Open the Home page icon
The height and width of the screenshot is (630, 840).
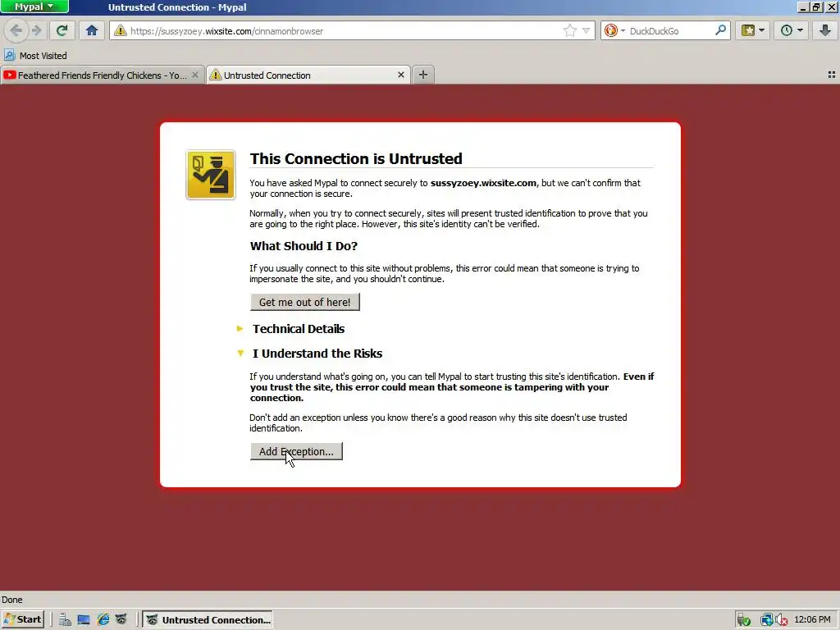(x=92, y=30)
